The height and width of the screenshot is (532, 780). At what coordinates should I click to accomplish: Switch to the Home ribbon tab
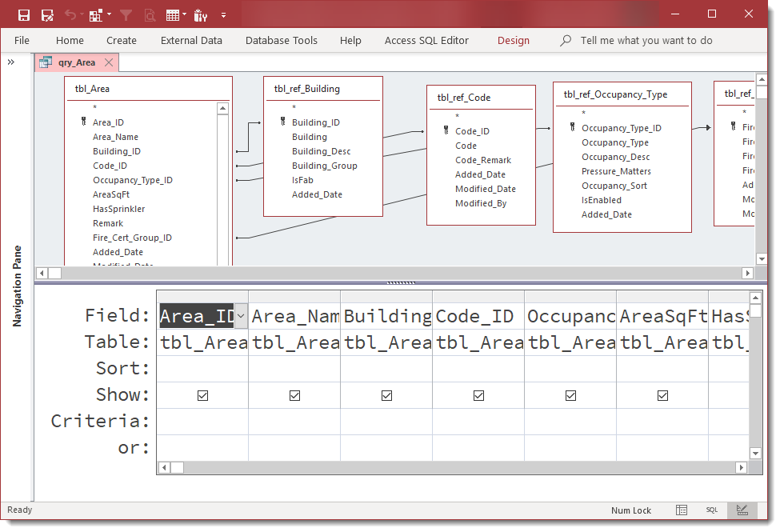70,40
